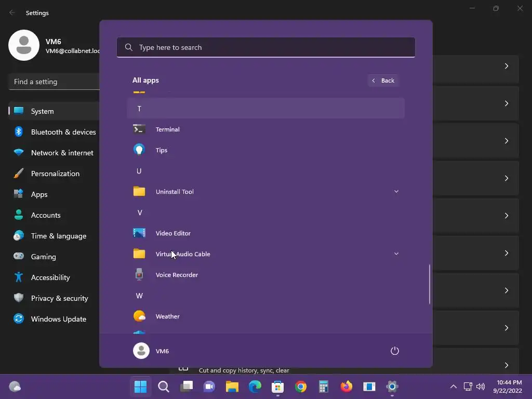Image resolution: width=532 pixels, height=399 pixels.
Task: Open the Weather app
Action: click(265, 316)
